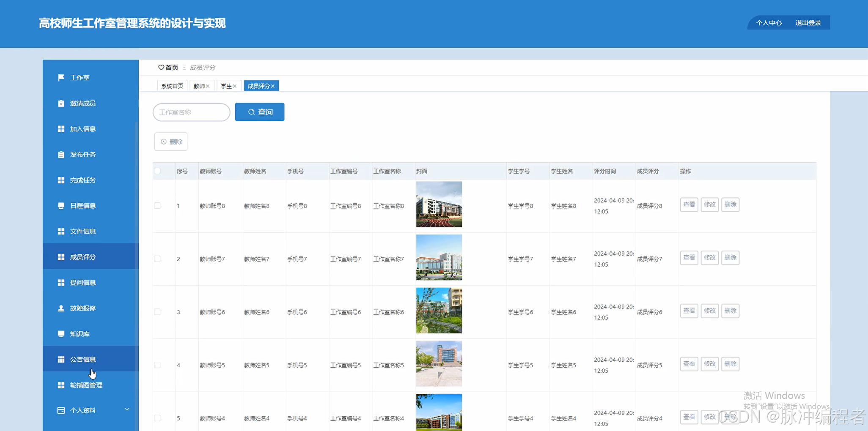Click the grid icon beside 文件信息

point(61,232)
